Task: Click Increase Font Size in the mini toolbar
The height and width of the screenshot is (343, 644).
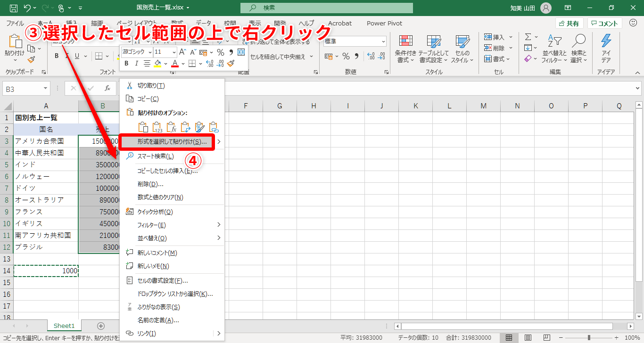Action: (x=182, y=52)
